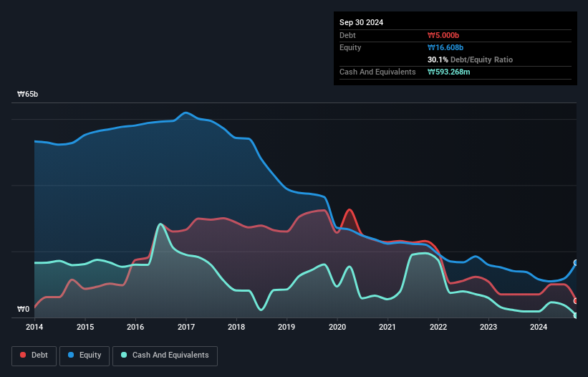588x377 pixels.
Task: Click the ₩16.608b equity value
Action: [x=445, y=47]
